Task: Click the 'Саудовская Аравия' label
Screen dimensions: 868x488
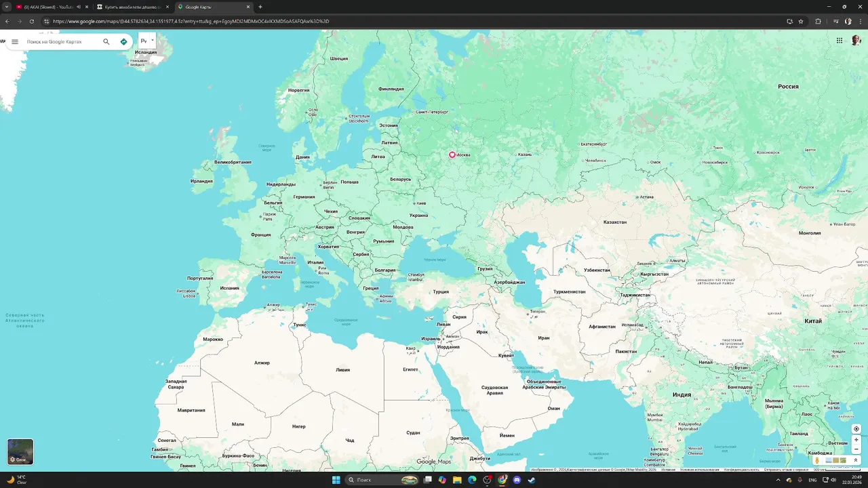Action: (x=495, y=390)
